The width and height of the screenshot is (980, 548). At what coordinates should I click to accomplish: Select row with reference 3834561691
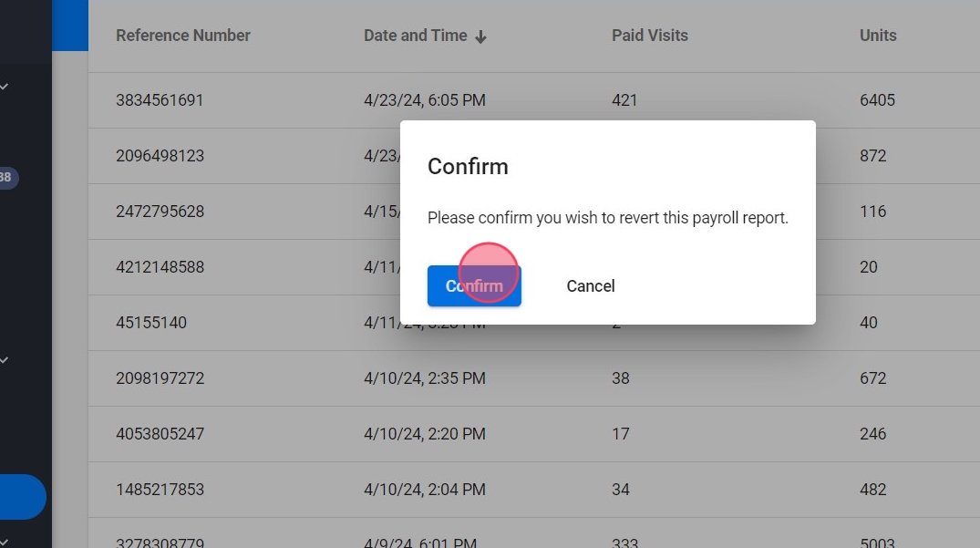[x=160, y=100]
